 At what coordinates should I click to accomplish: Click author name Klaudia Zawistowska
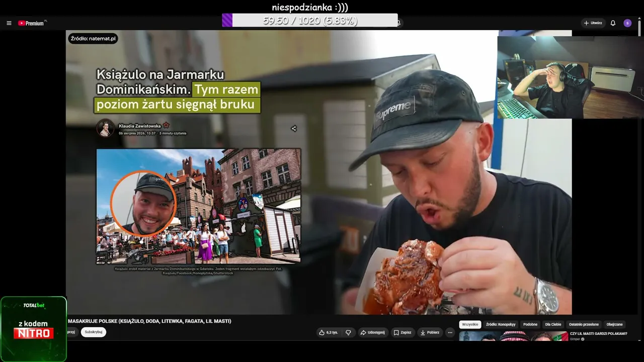pos(140,126)
